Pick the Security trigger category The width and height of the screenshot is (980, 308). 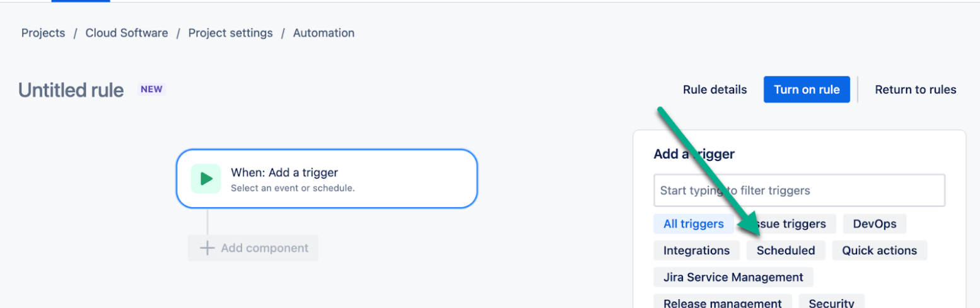pyautogui.click(x=831, y=302)
